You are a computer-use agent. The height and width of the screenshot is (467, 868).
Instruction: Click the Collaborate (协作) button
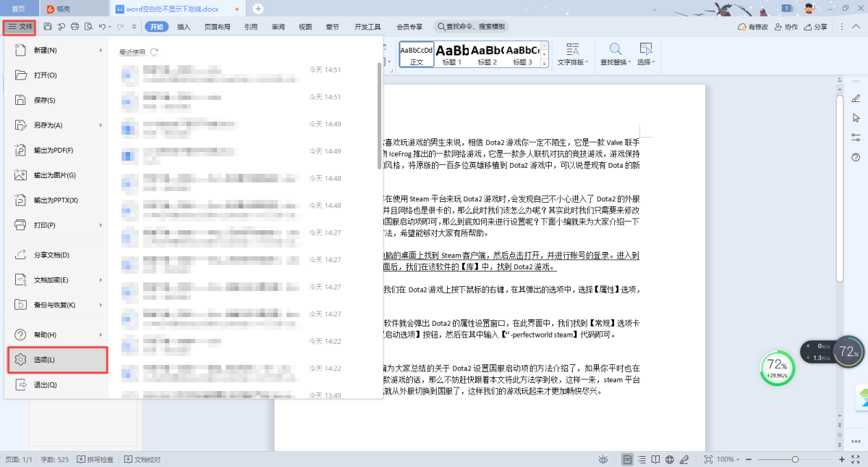[x=786, y=27]
